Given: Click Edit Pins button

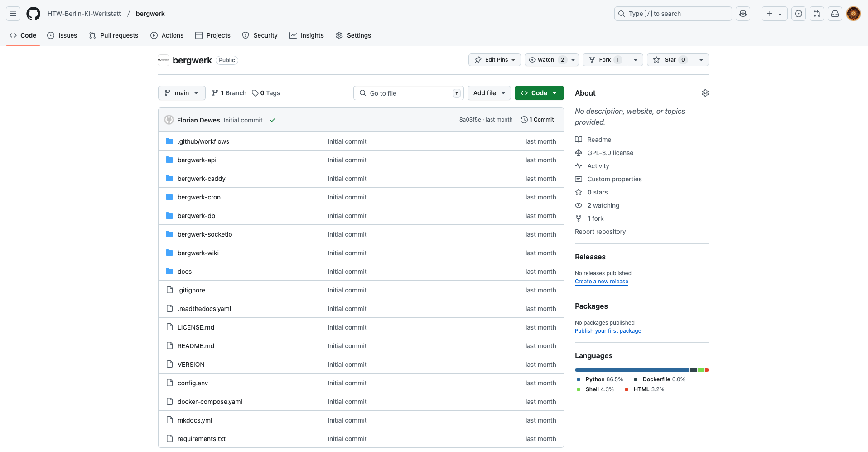Looking at the screenshot, I should [494, 60].
